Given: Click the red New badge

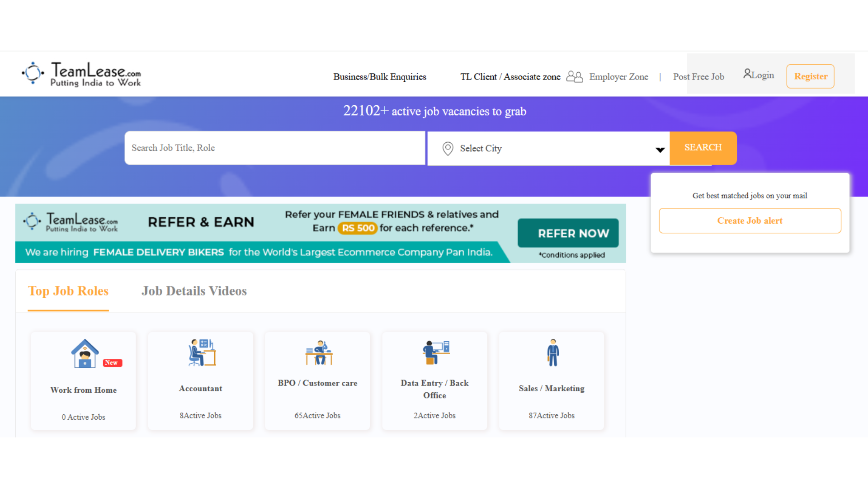Looking at the screenshot, I should click(112, 363).
